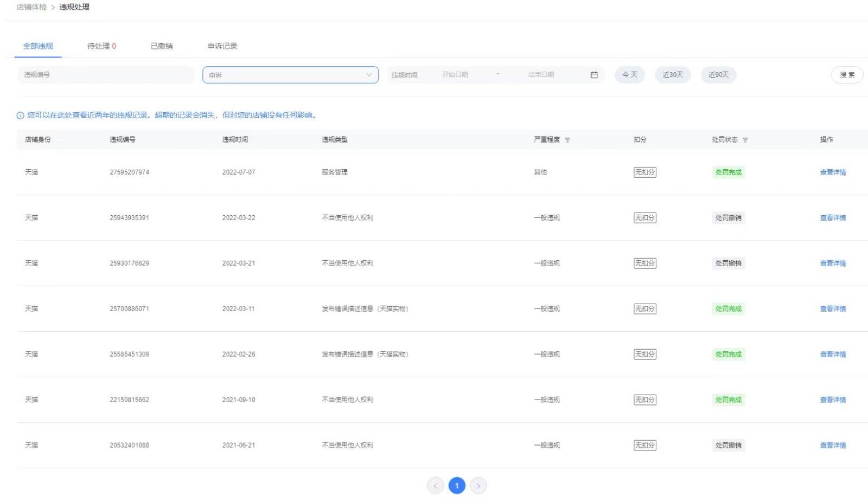Click violation number 20532401088
This screenshot has width=868, height=502.
pos(129,446)
